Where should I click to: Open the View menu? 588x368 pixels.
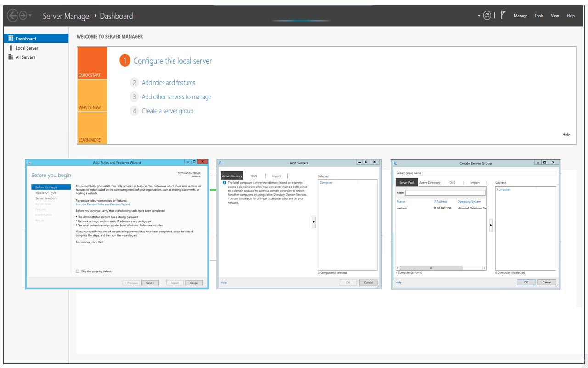[x=555, y=16]
